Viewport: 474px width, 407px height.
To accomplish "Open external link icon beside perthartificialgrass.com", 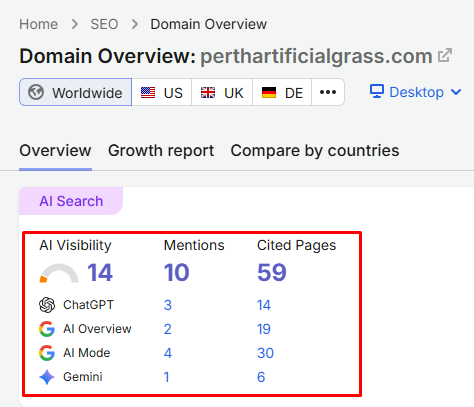I will point(445,56).
